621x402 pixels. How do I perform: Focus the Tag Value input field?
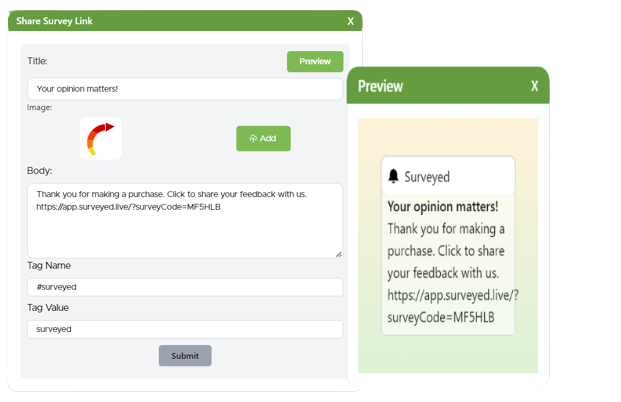pos(184,329)
